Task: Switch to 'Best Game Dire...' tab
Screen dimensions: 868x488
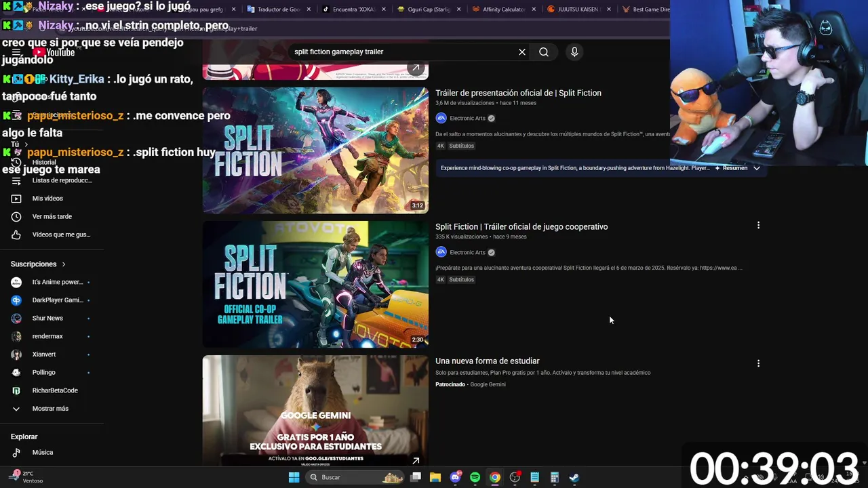Action: point(646,9)
